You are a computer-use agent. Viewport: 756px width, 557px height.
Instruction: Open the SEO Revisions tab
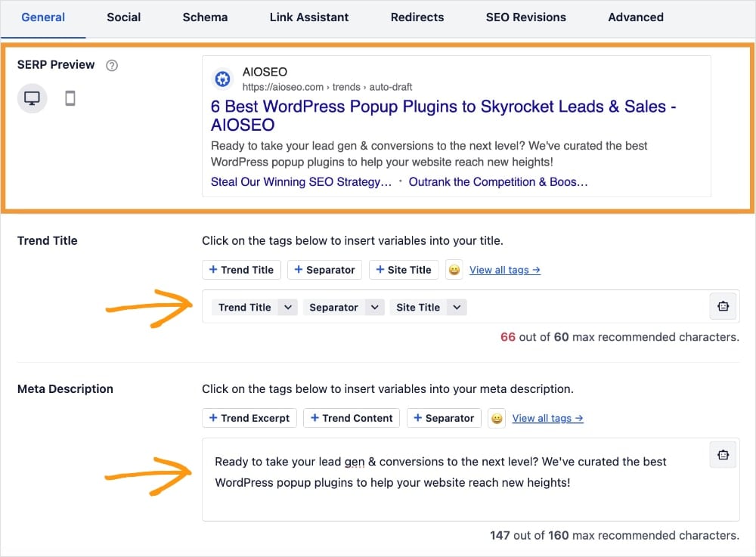pos(525,17)
